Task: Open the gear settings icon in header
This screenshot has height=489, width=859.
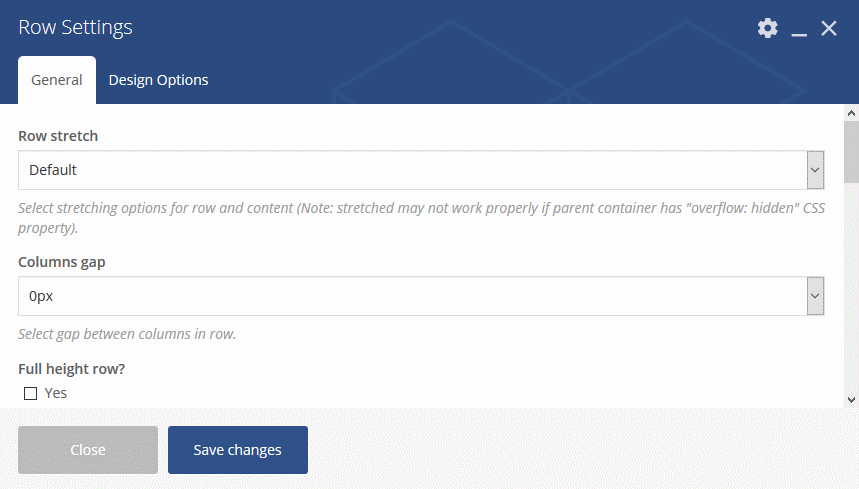Action: 767,28
